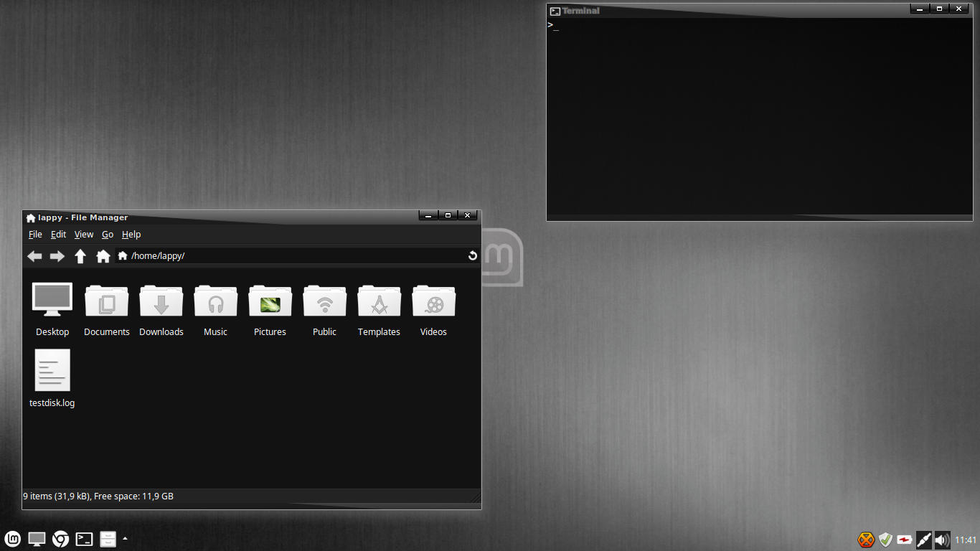Viewport: 980px width, 551px height.
Task: Open the Edit menu
Action: coord(58,235)
